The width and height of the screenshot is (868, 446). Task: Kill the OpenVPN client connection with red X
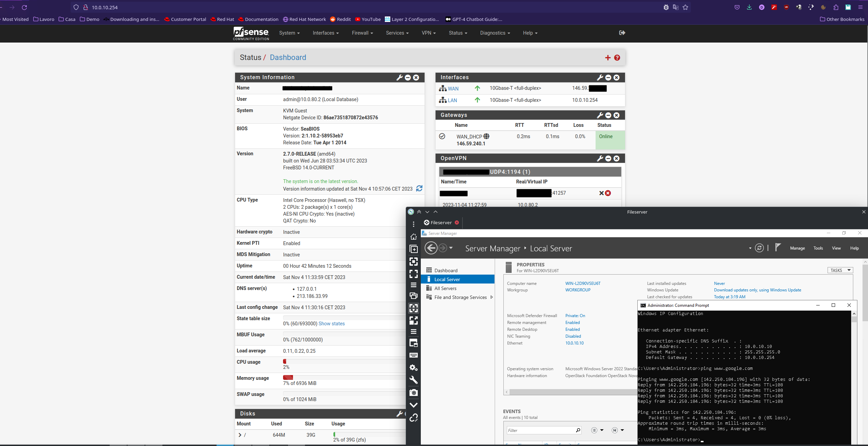608,193
